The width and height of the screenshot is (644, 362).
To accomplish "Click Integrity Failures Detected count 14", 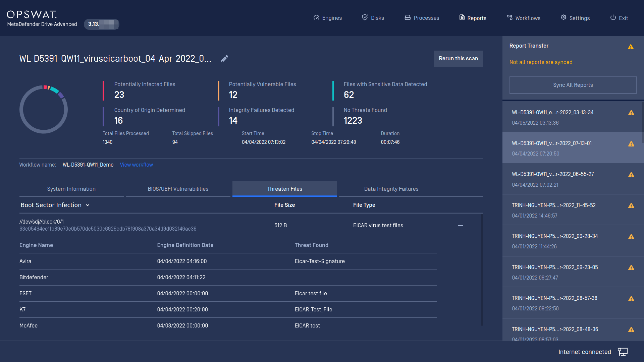I will 233,121.
